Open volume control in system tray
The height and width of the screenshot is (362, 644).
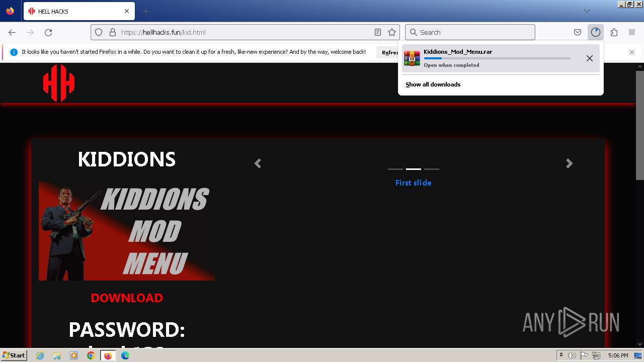pos(573,355)
